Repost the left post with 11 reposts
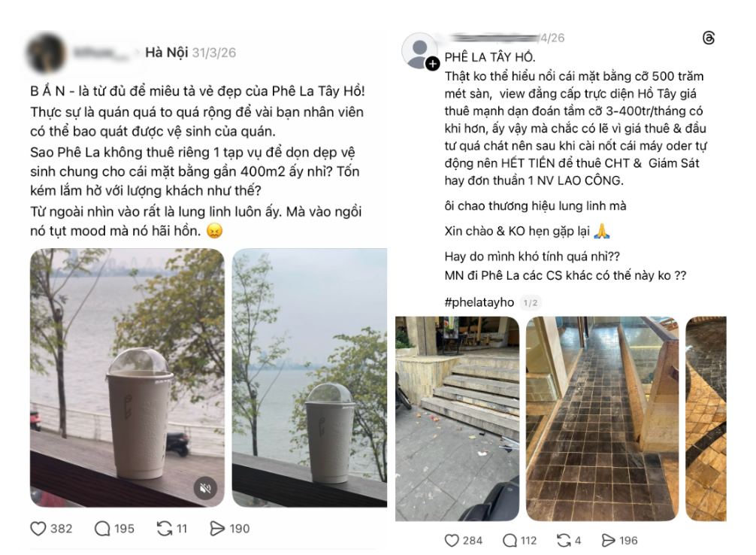The width and height of the screenshot is (756, 555). (164, 529)
